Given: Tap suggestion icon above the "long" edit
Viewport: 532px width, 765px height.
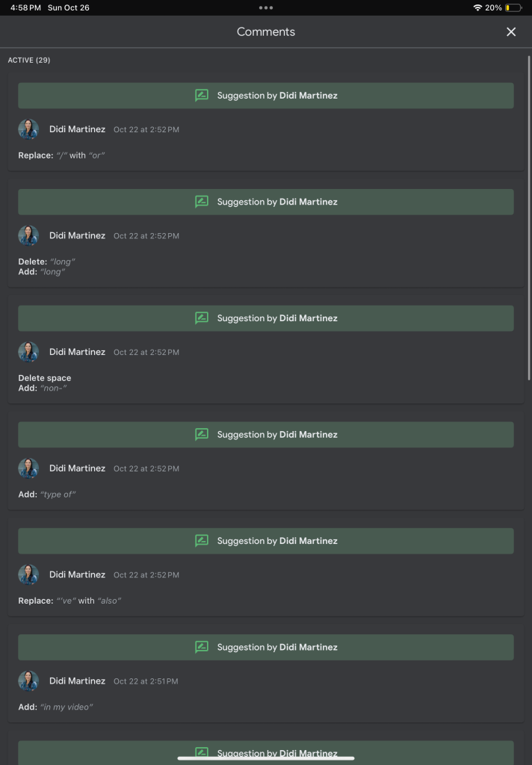Looking at the screenshot, I should [x=202, y=202].
